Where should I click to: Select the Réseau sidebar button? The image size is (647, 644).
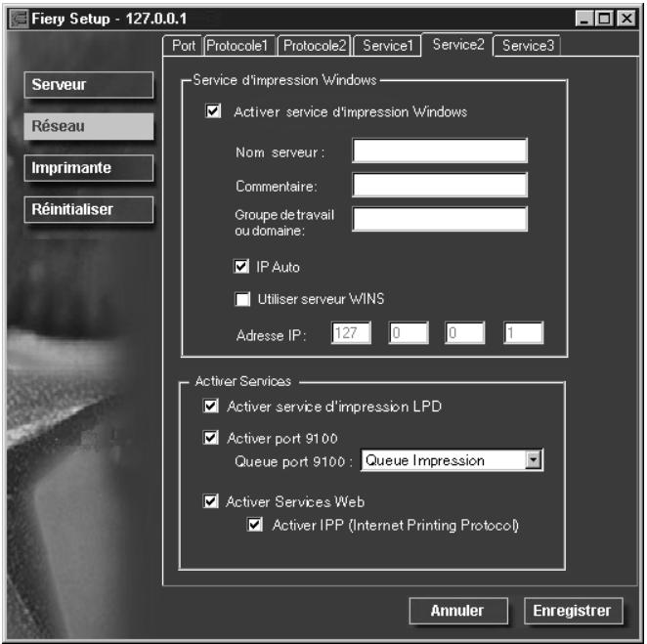pos(89,126)
